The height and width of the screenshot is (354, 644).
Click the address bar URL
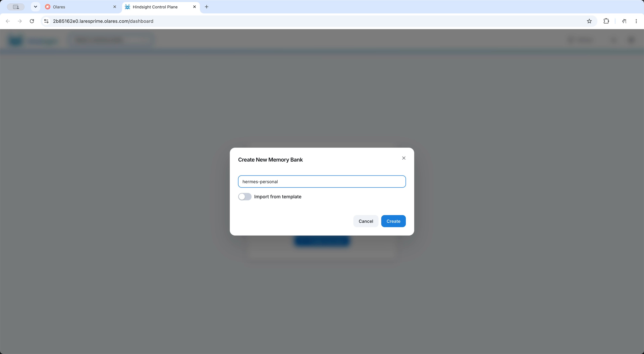pyautogui.click(x=103, y=21)
